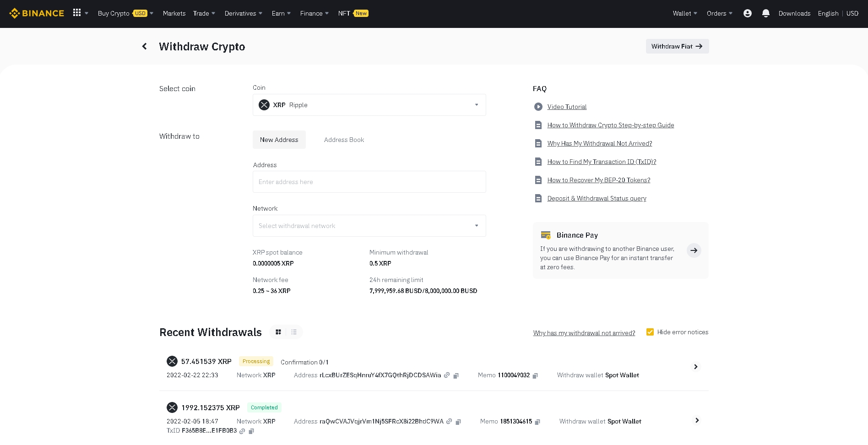Open the user profile account icon
The height and width of the screenshot is (445, 868).
(x=748, y=13)
